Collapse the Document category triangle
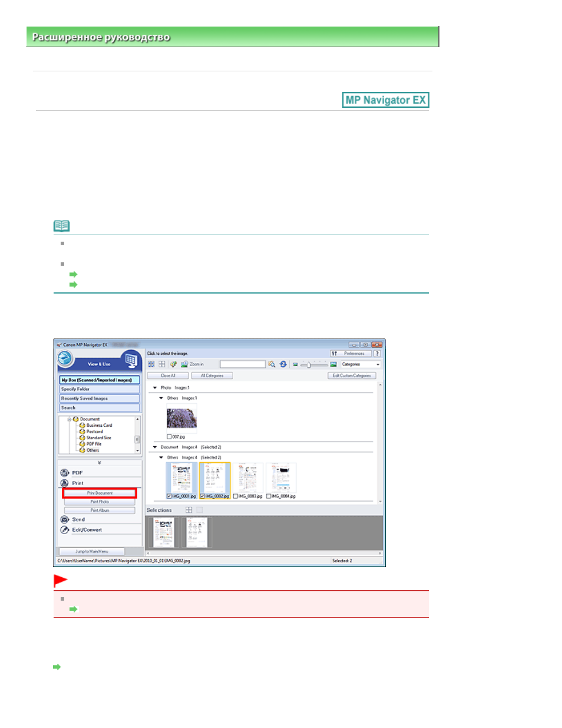This screenshot has height=728, width=562. [155, 447]
